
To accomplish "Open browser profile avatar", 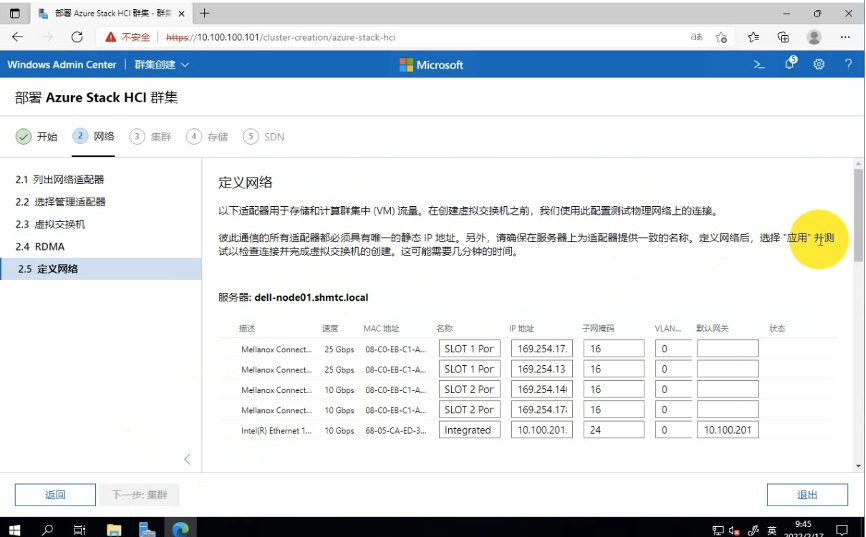I will [814, 37].
